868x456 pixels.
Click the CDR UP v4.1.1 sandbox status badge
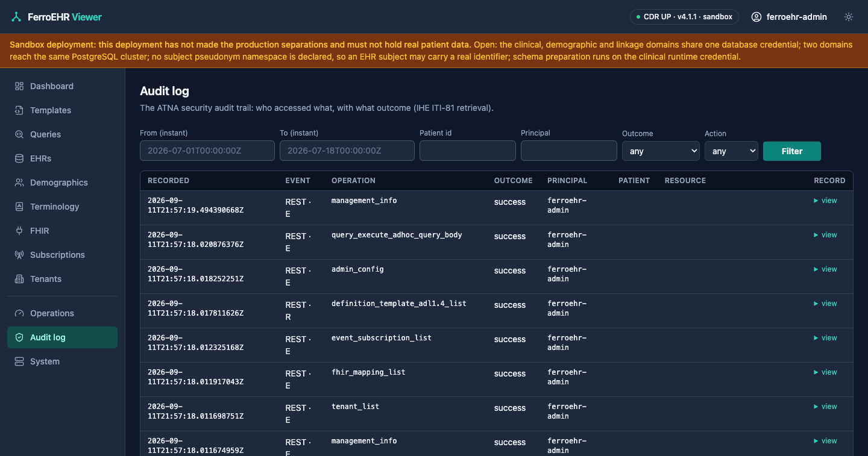point(684,17)
